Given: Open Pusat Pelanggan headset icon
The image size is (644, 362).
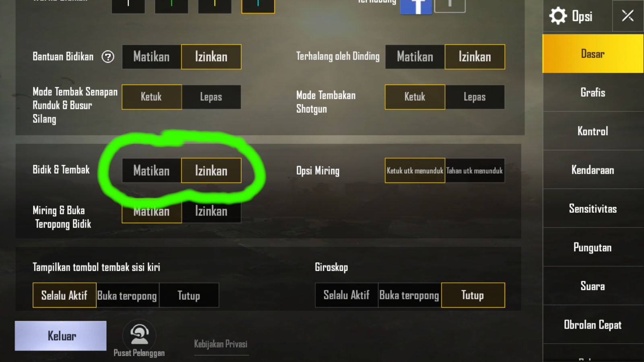Looking at the screenshot, I should [139, 335].
